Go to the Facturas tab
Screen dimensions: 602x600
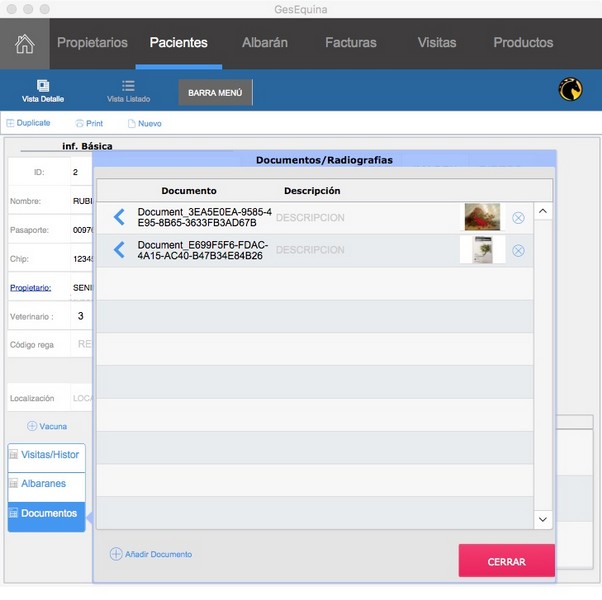pyautogui.click(x=351, y=43)
